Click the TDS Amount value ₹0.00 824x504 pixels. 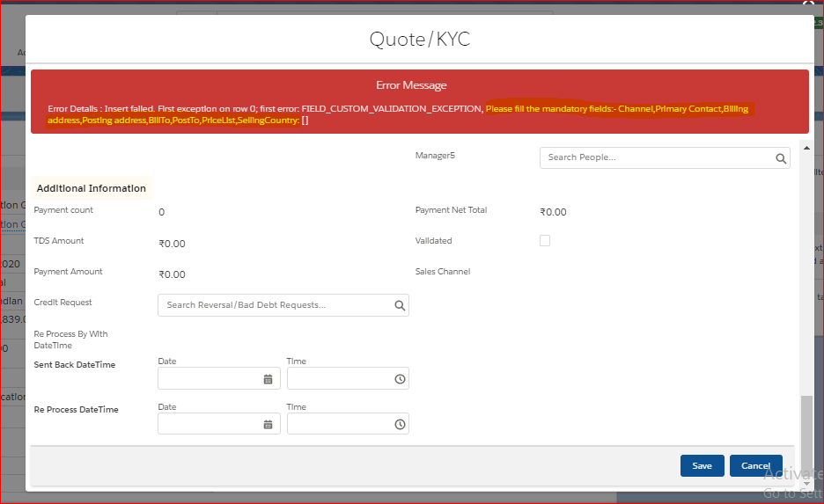tap(173, 244)
